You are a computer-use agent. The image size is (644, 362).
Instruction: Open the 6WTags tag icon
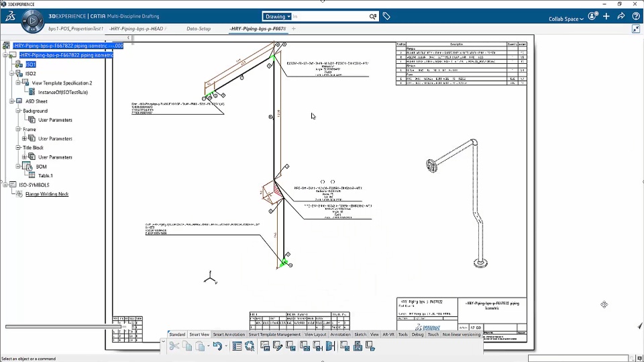(386, 16)
